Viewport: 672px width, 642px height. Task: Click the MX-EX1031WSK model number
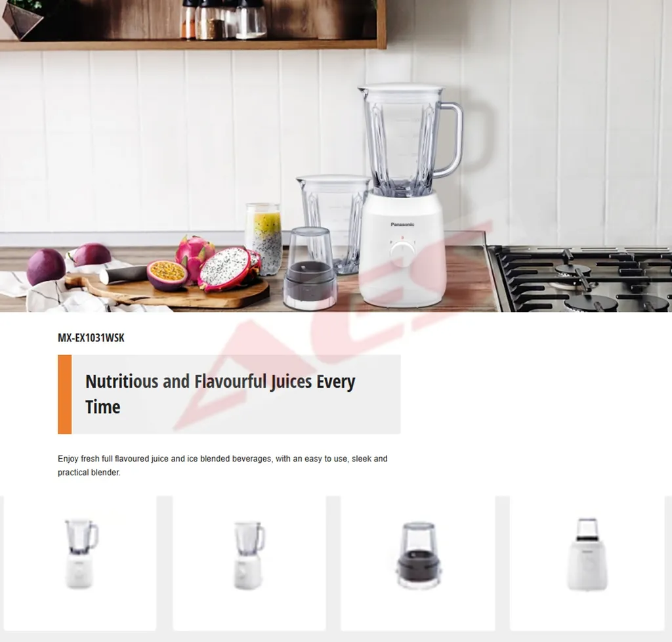pyautogui.click(x=91, y=337)
